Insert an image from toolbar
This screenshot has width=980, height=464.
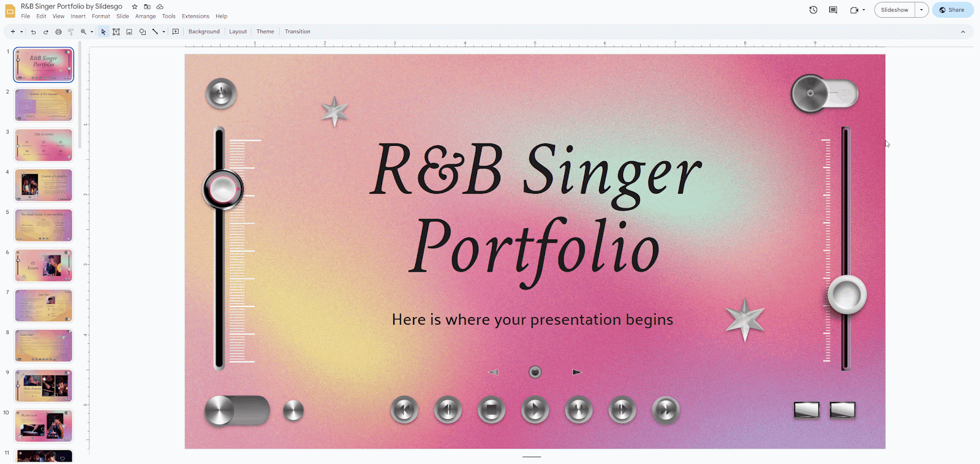pos(129,32)
